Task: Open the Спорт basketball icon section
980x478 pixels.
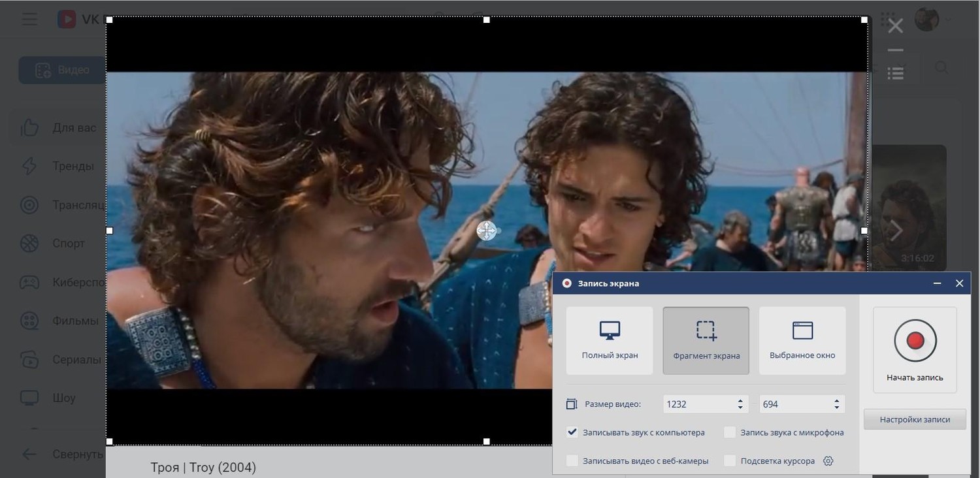Action: tap(29, 244)
